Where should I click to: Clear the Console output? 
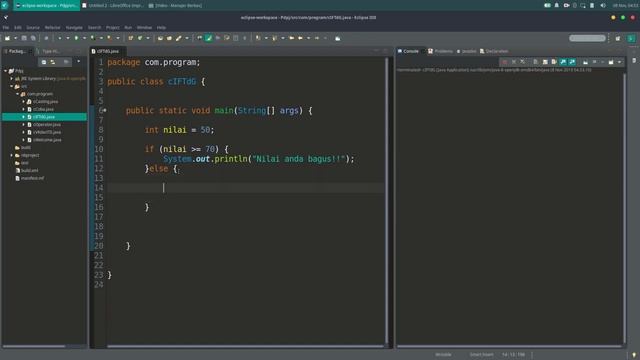point(535,62)
